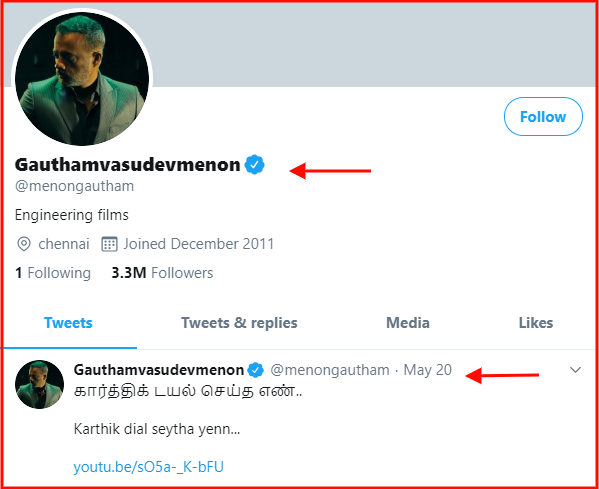Click the @menongautham handle in the tweet

330,370
